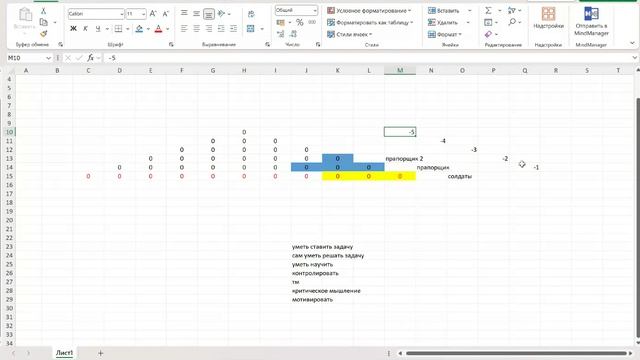Open Условное форматирование dropdown
640x360 pixels.
(x=369, y=11)
